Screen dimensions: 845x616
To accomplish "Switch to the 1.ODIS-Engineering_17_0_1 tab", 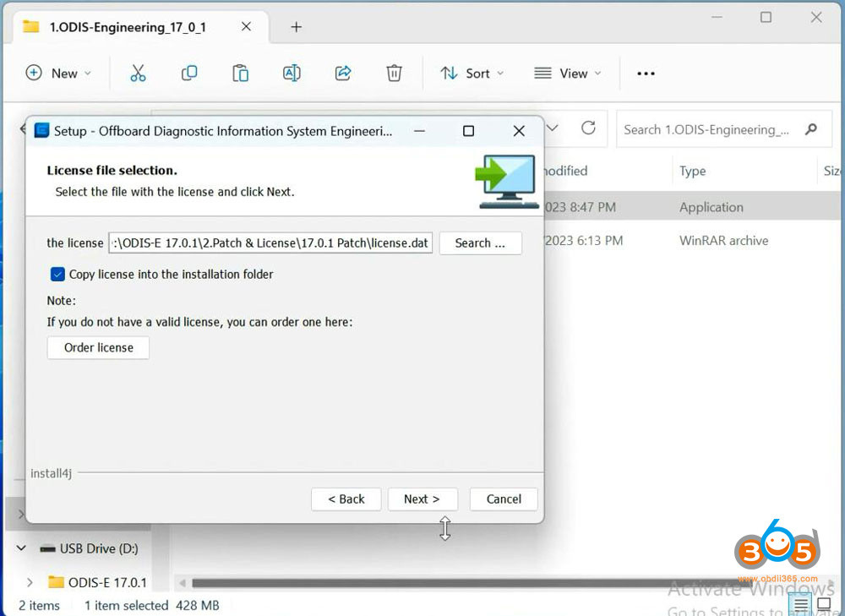I will point(127,26).
